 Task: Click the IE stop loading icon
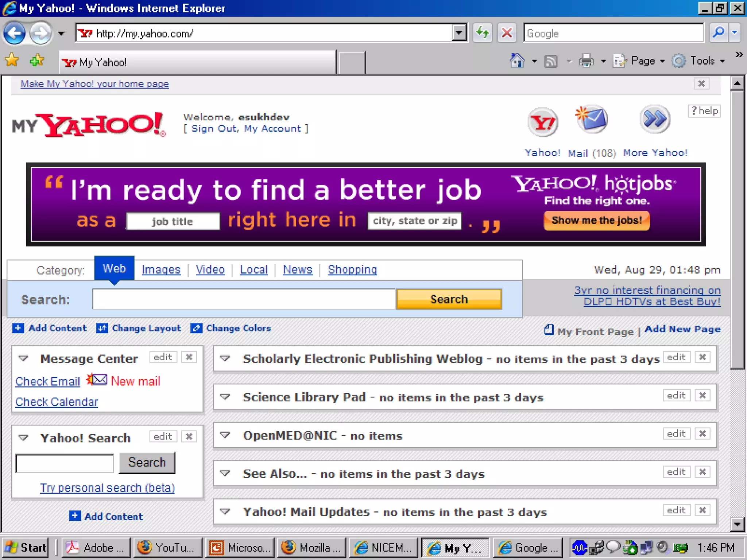click(x=507, y=33)
